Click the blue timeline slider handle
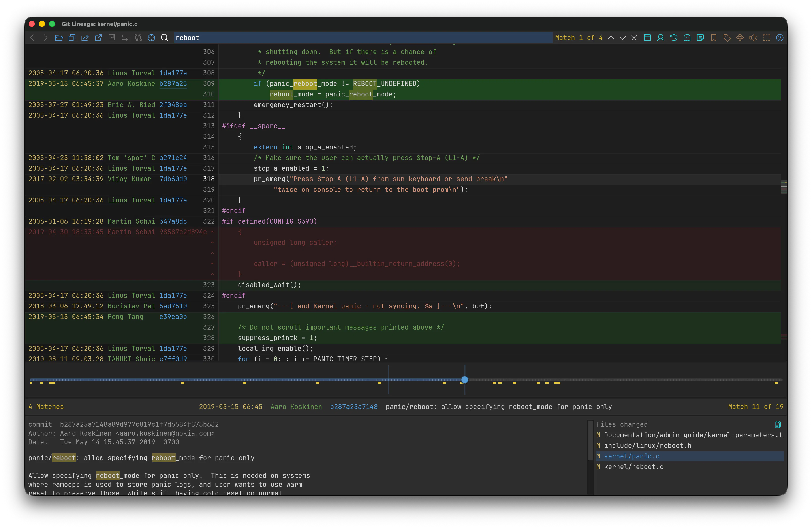 point(465,379)
